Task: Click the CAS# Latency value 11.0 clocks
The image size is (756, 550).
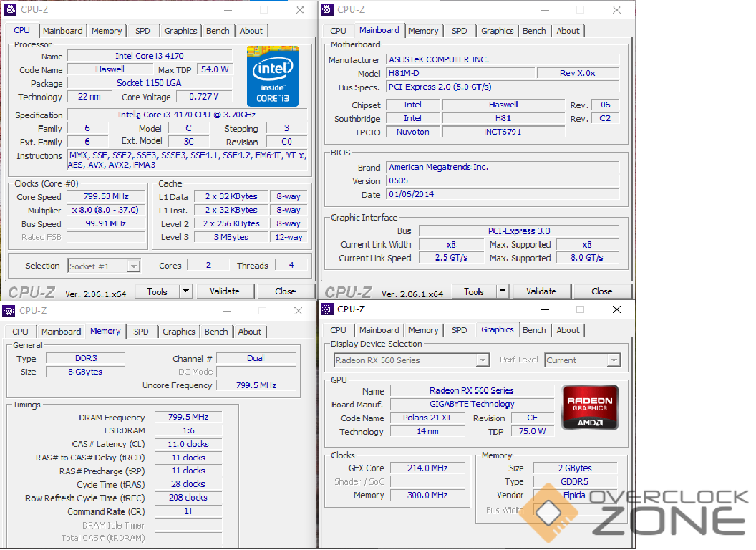Action: coord(188,444)
